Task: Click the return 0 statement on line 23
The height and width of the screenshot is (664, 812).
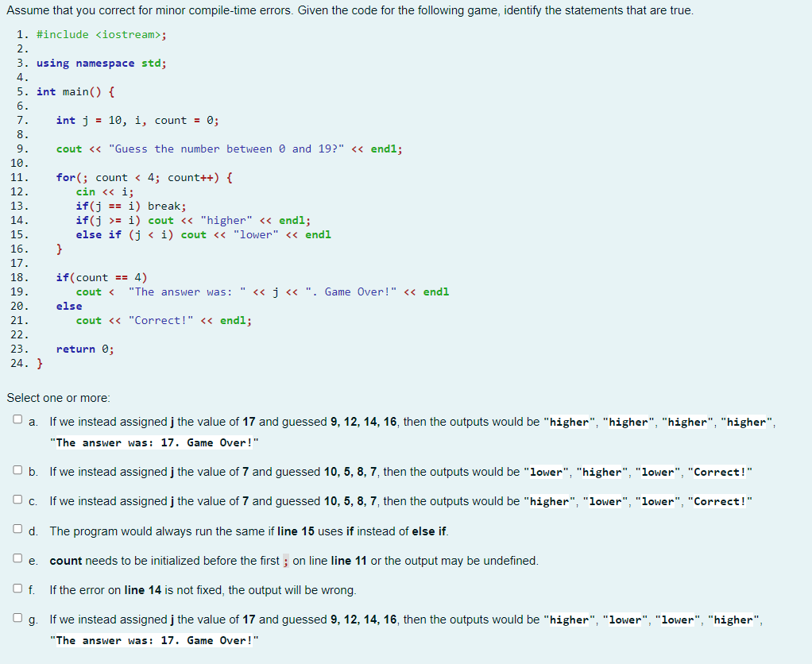Action: (83, 349)
